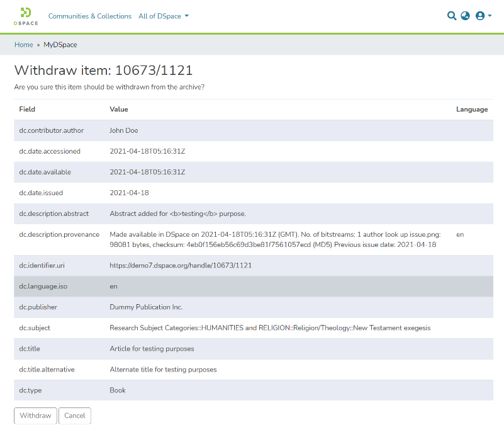Open Communities & Collections menu
The width and height of the screenshot is (504, 432).
pos(90,16)
